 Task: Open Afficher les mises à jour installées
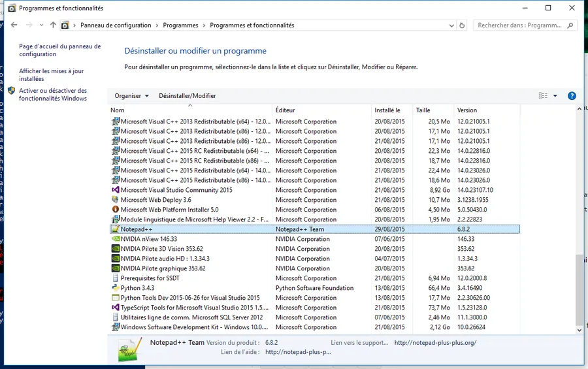click(x=52, y=74)
